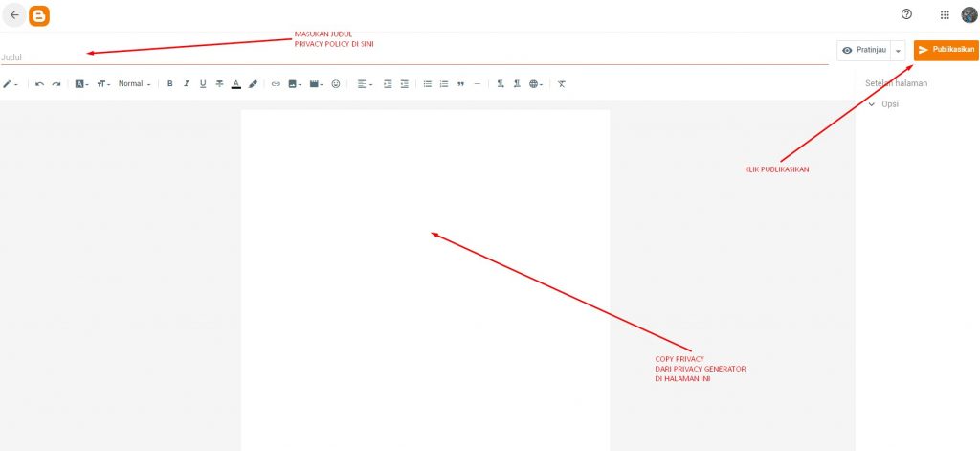Toggle bold formatting

pos(170,84)
